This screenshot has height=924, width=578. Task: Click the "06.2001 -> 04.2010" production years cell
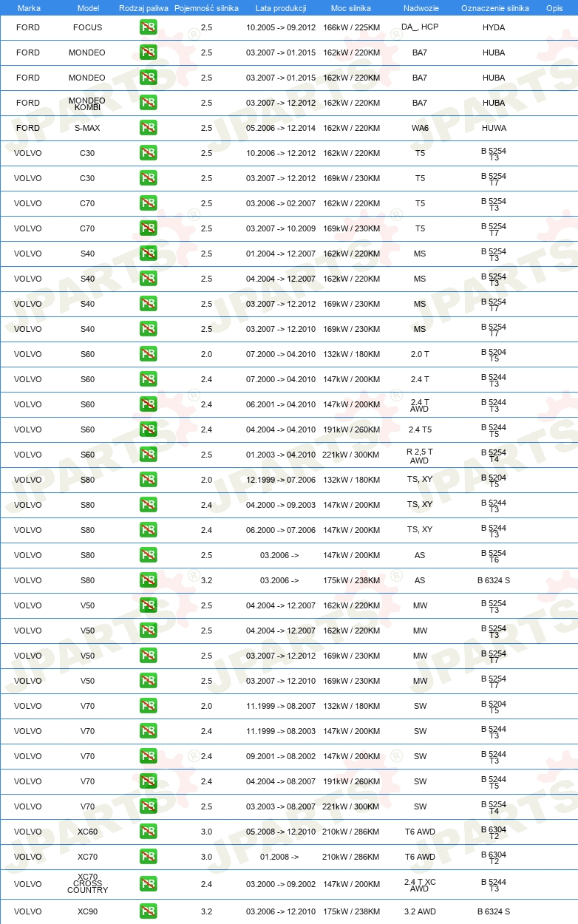pyautogui.click(x=281, y=404)
